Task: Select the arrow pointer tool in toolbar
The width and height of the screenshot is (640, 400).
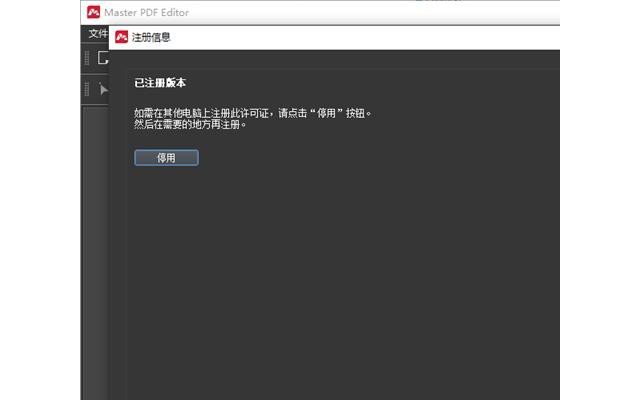Action: (x=104, y=89)
